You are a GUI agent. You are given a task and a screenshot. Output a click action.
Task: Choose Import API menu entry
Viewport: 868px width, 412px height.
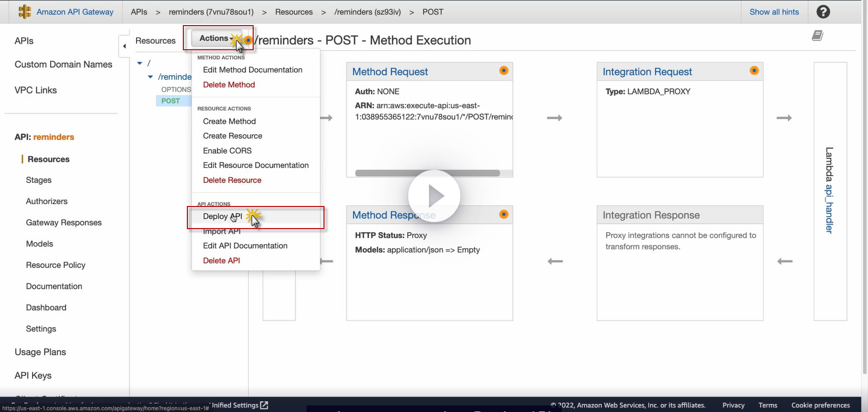pos(222,232)
